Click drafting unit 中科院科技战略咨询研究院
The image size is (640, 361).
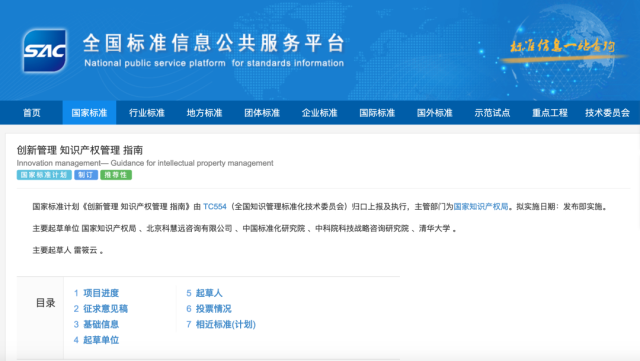coord(362,228)
